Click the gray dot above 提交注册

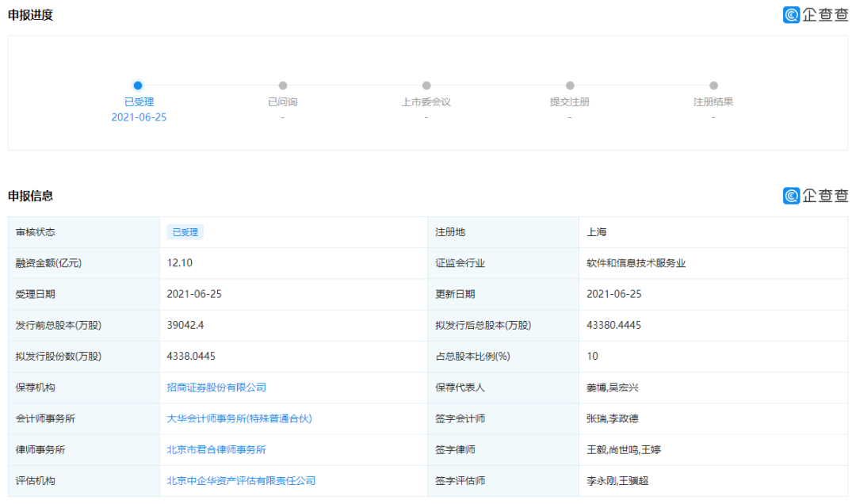click(x=570, y=85)
